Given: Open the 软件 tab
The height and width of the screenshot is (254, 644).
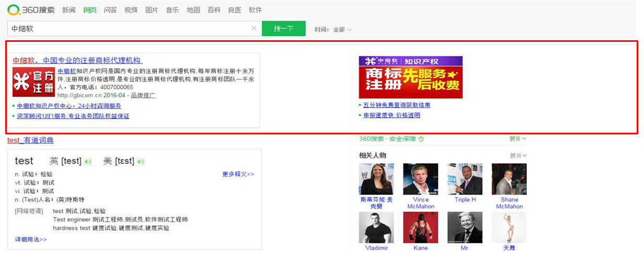Looking at the screenshot, I should 255,10.
